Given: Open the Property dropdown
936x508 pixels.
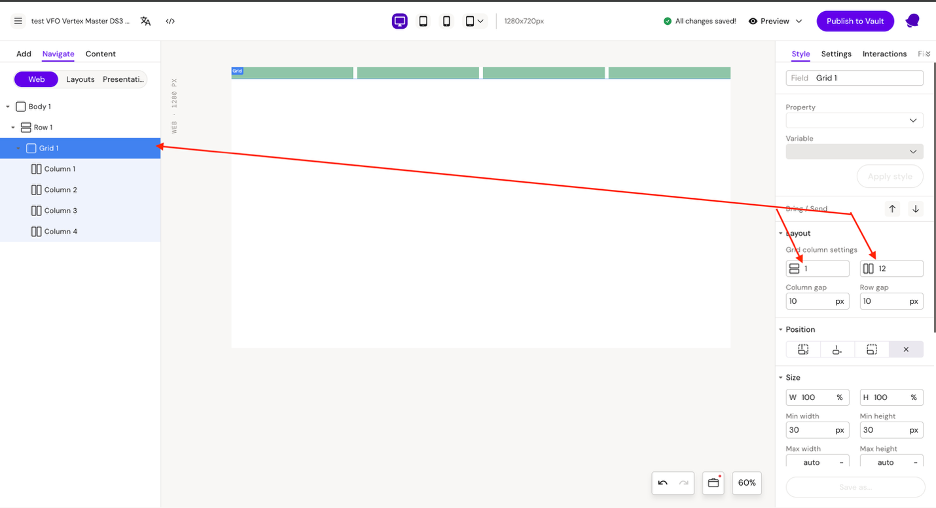Looking at the screenshot, I should tap(854, 120).
